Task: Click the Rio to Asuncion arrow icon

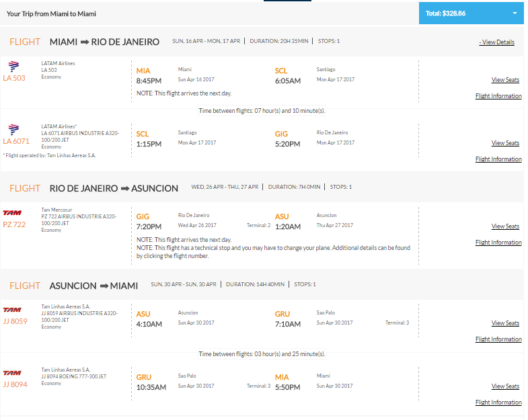Action: click(x=125, y=188)
